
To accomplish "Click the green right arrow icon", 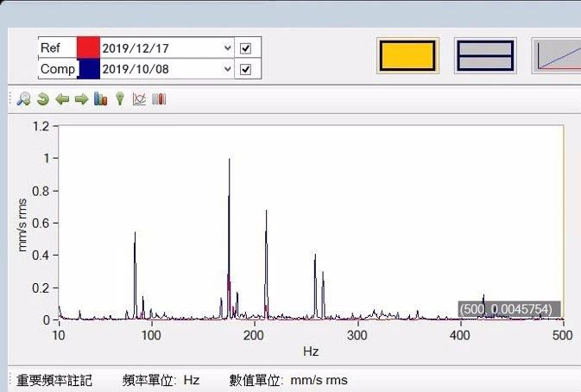I will point(81,99).
